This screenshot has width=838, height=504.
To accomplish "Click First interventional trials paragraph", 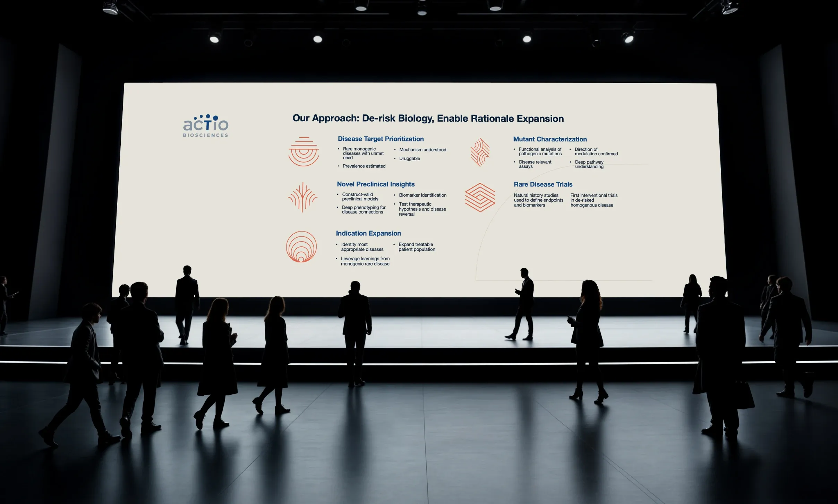I will tap(594, 200).
